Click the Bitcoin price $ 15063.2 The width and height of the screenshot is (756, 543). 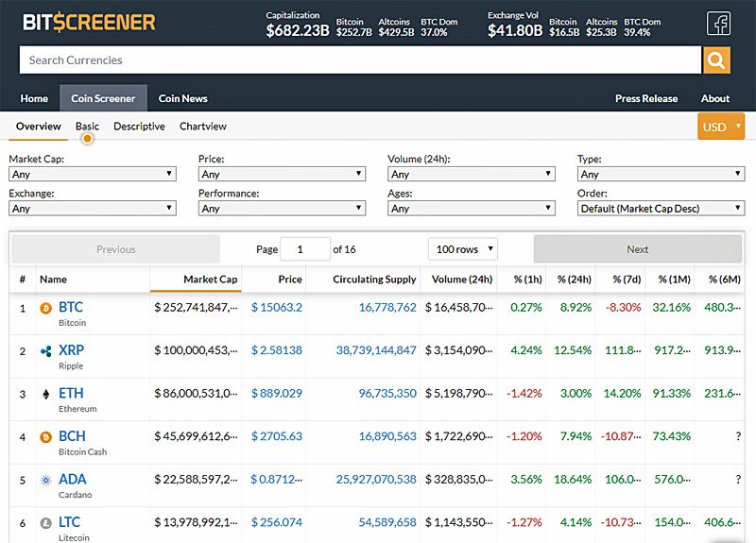277,308
